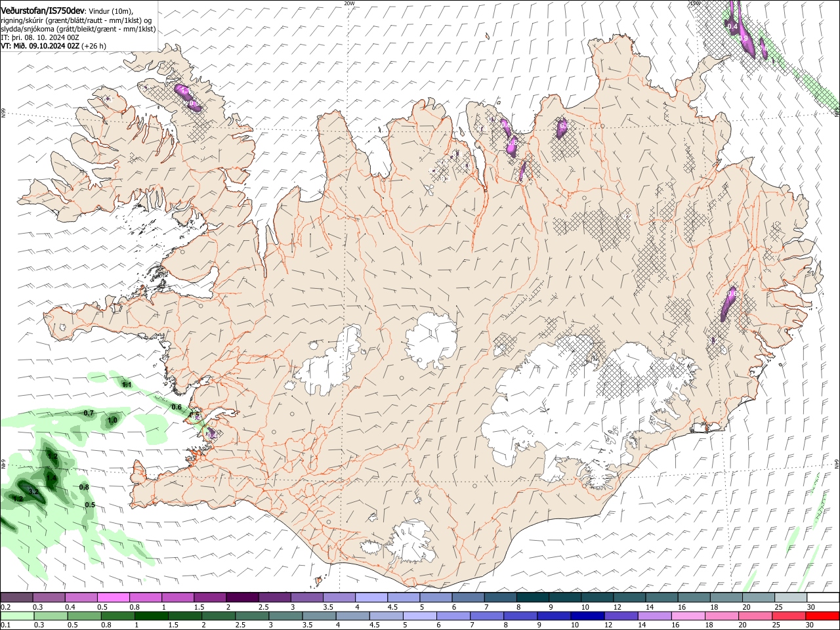This screenshot has width=840, height=630.
Task: Select the IT: þri. 08. 10. 2024 00Z line
Action: 40,37
